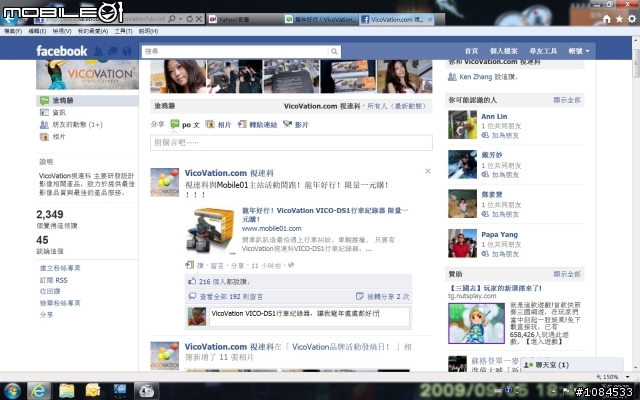Choose 轉貼連結 share option

(x=257, y=124)
